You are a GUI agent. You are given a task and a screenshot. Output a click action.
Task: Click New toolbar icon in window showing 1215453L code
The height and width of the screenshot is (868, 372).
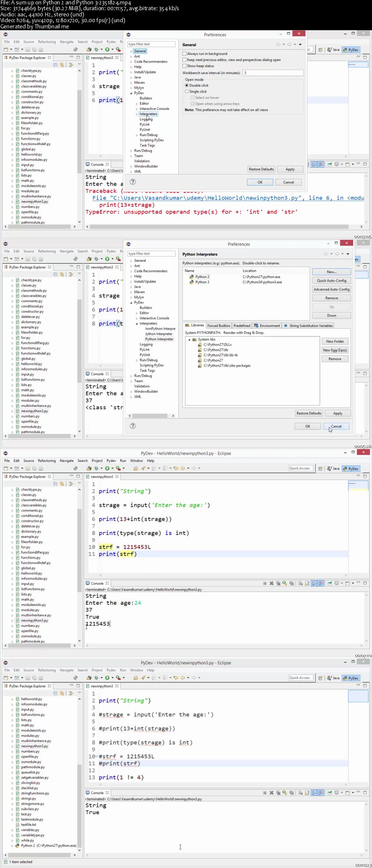click(x=6, y=468)
